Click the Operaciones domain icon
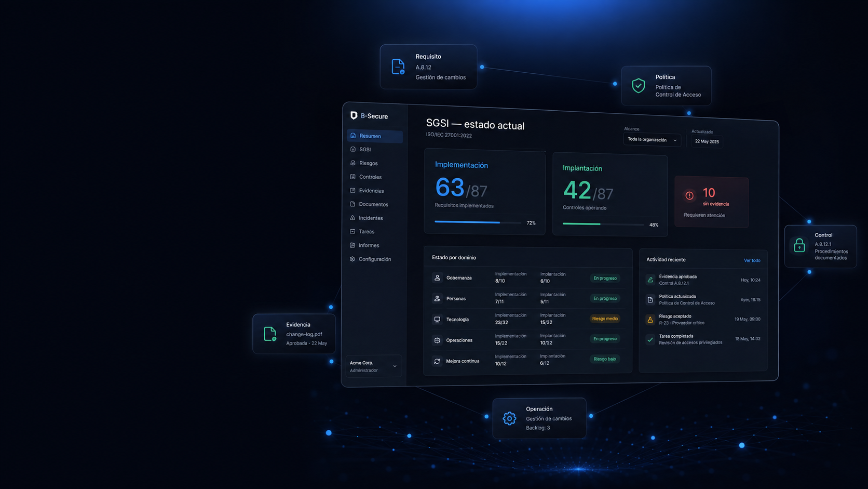Viewport: 868px width, 489px height. point(437,340)
